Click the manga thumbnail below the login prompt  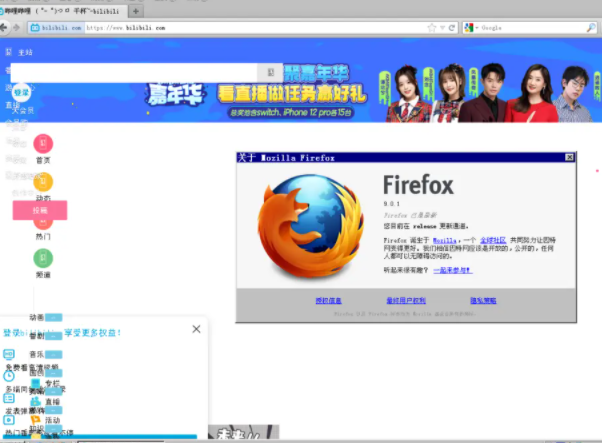click(243, 432)
